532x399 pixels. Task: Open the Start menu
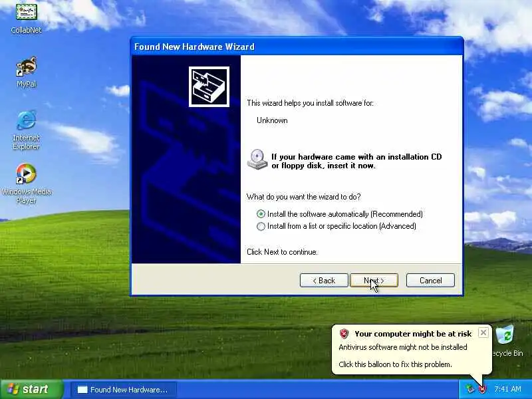(32, 389)
